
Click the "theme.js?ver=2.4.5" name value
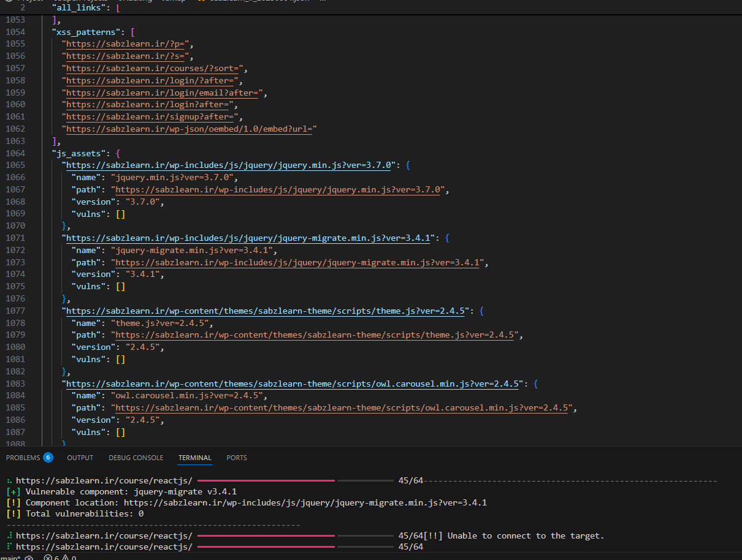[x=161, y=324]
